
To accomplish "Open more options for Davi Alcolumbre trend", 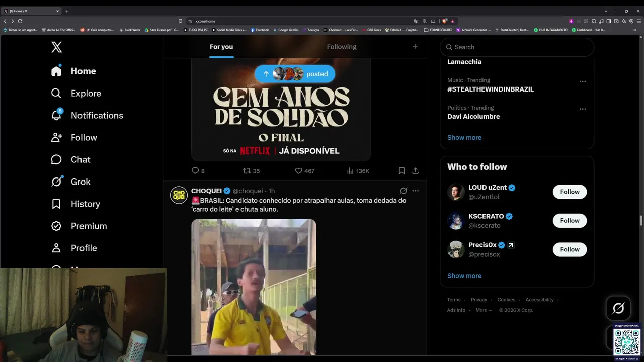I will click(583, 109).
